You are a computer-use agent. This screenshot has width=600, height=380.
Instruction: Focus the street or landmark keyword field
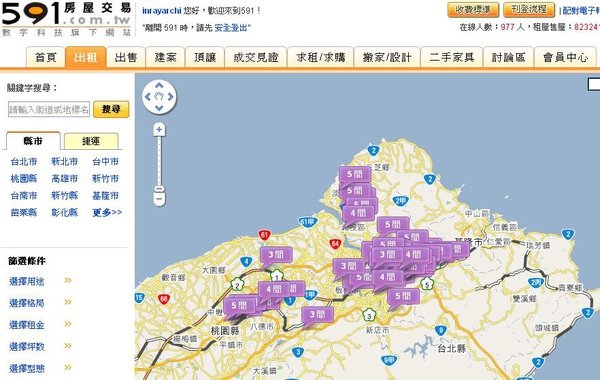[x=49, y=109]
